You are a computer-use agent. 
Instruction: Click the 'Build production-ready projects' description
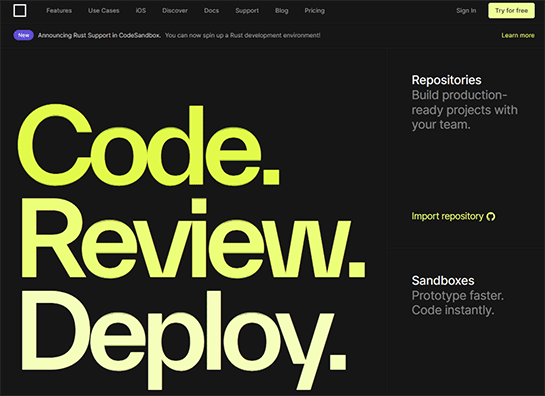tap(464, 110)
